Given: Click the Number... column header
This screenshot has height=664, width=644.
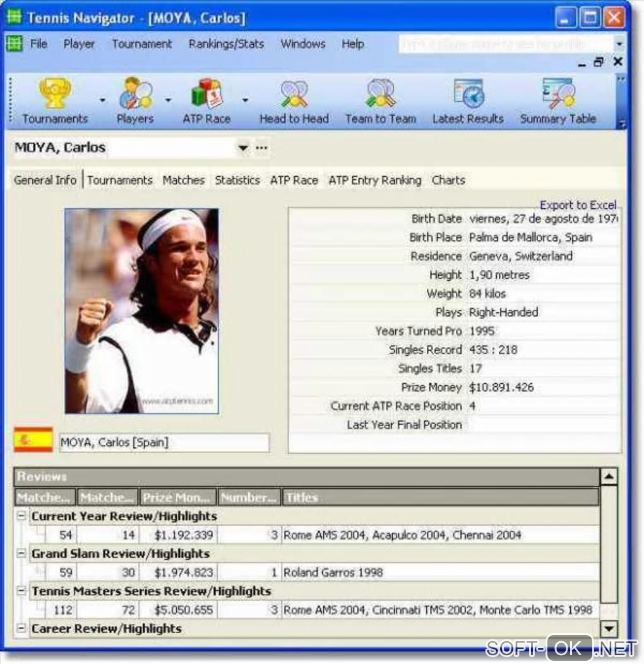Looking at the screenshot, I should [249, 497].
